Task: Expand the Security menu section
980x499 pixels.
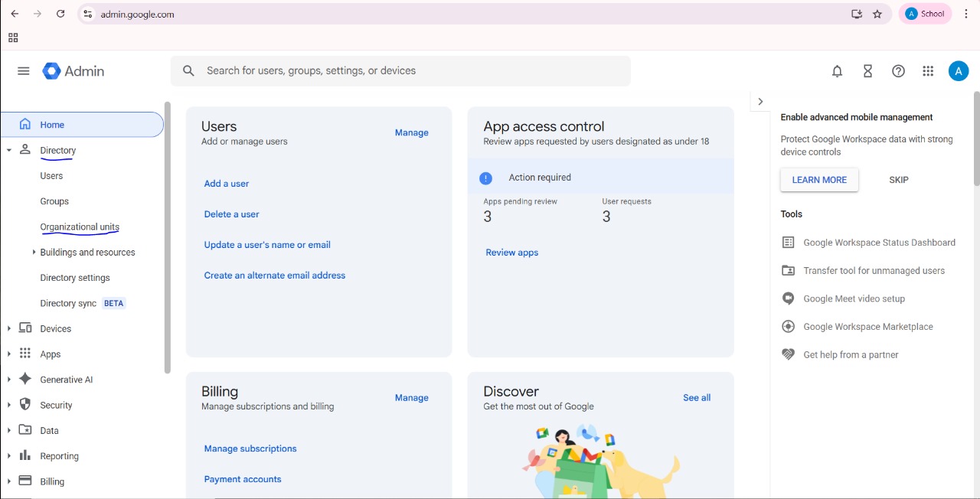Action: (9, 405)
